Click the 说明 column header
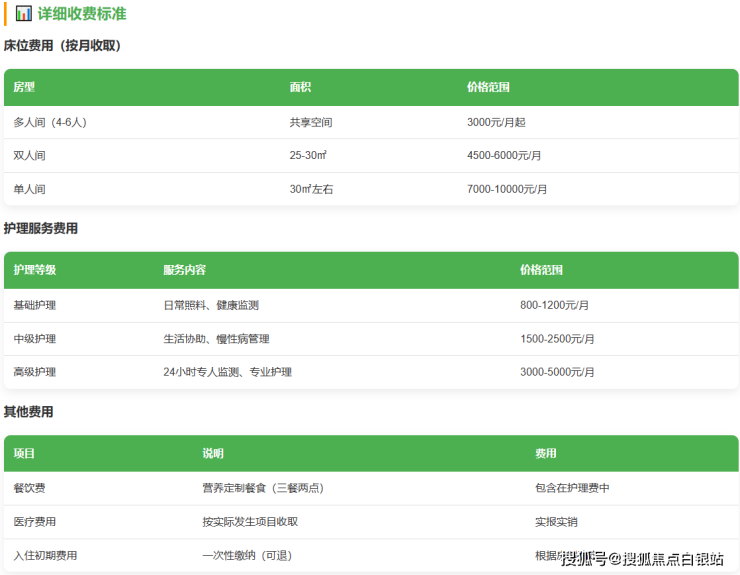The height and width of the screenshot is (575, 740). click(x=213, y=454)
